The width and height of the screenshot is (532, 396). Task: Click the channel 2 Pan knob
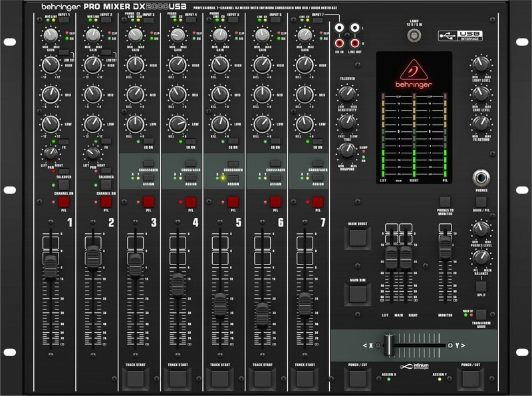point(93,153)
